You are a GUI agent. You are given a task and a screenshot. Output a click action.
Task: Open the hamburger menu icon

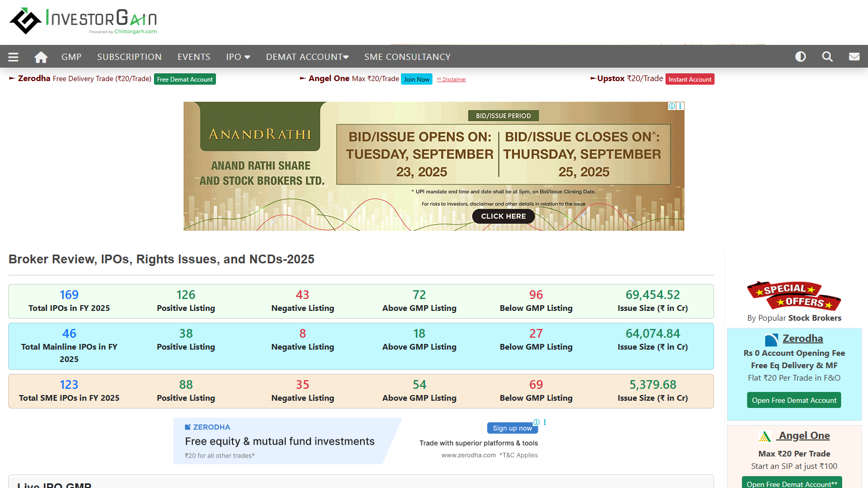pos(13,57)
